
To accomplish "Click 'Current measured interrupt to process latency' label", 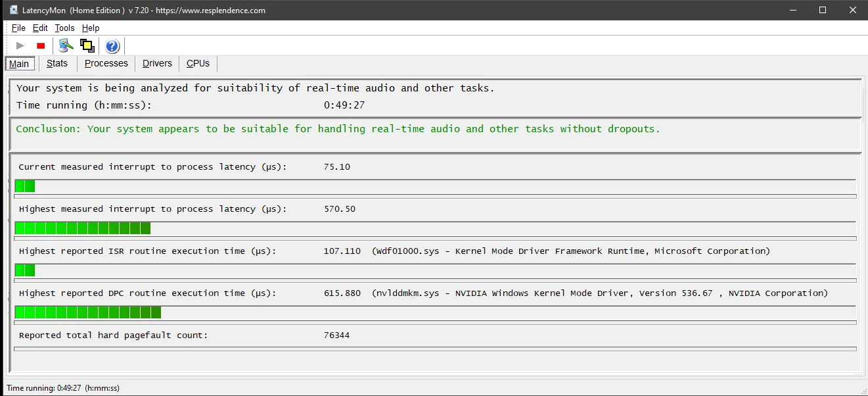I will click(x=153, y=167).
